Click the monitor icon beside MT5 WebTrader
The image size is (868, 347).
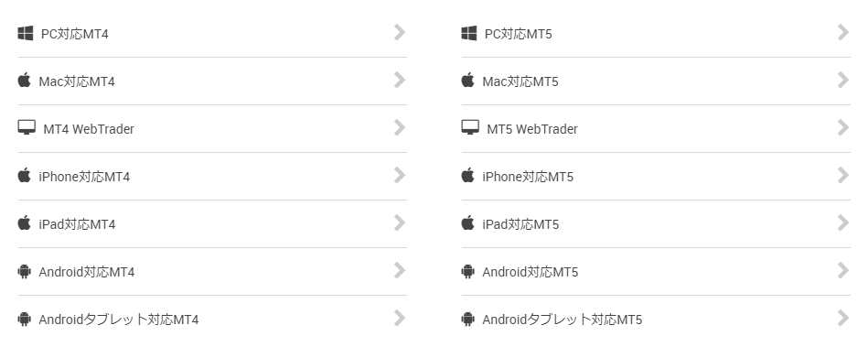click(470, 128)
